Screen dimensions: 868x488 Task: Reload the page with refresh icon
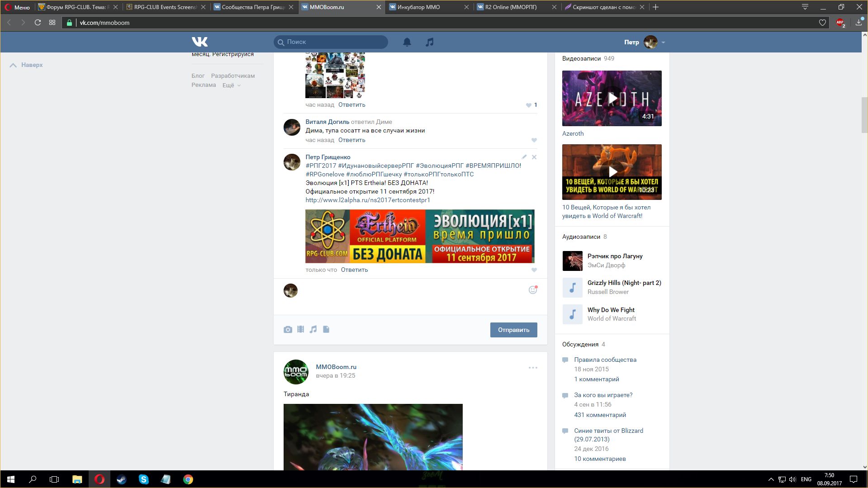38,23
